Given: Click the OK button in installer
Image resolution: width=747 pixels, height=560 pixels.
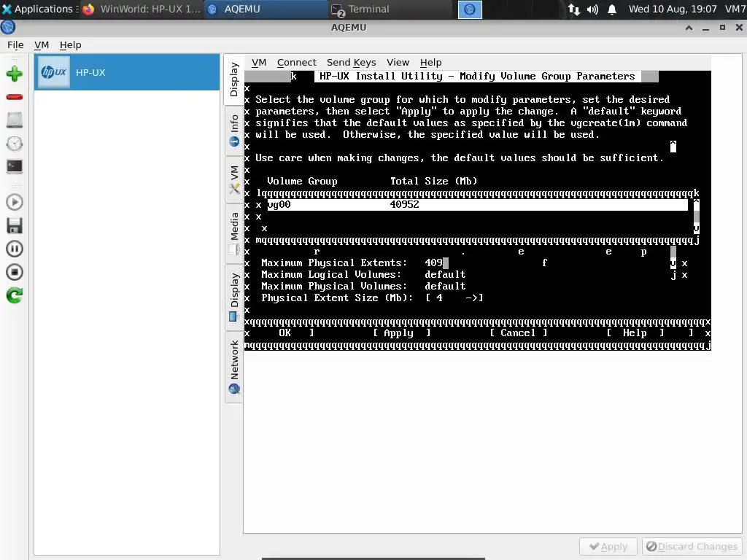Looking at the screenshot, I should 285,332.
